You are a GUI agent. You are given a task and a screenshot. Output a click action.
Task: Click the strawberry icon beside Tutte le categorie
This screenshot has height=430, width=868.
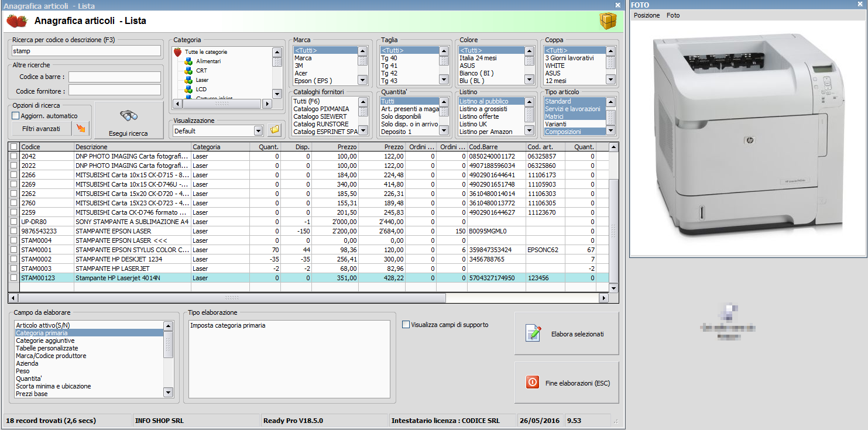[178, 52]
